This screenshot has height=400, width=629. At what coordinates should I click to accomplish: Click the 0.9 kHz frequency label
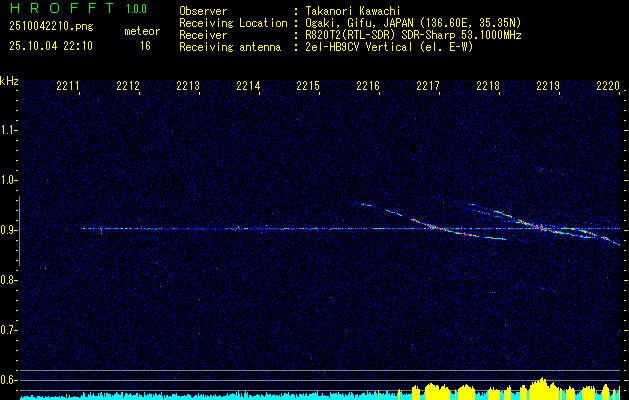(8, 230)
